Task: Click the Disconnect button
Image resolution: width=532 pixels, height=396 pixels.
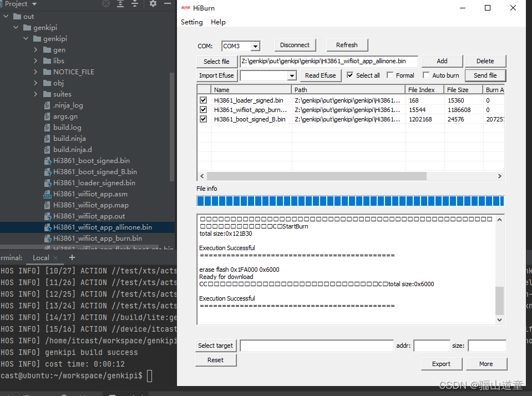Action: (295, 45)
